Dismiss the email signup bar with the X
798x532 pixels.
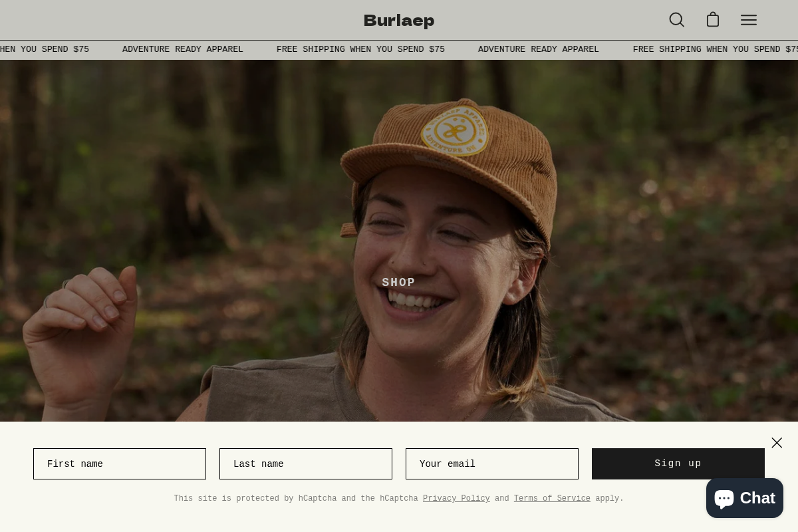[777, 442]
